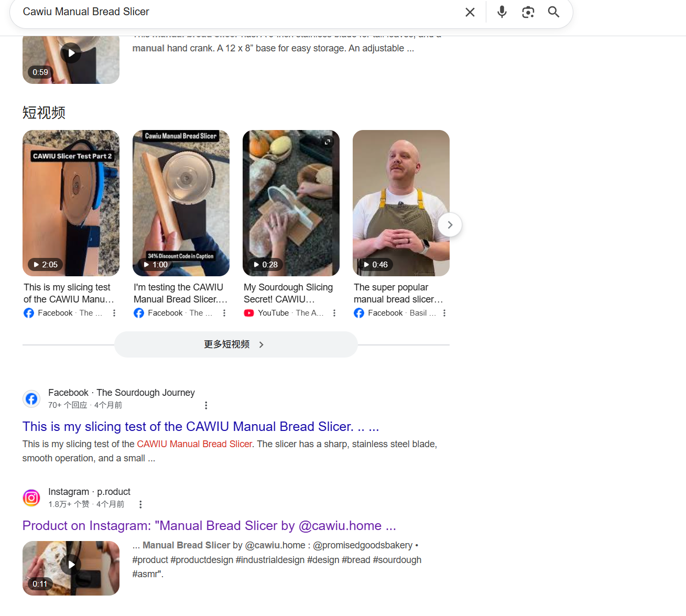Open the options menu for the CAWIU slicing test short
This screenshot has height=616, width=686.
point(114,313)
